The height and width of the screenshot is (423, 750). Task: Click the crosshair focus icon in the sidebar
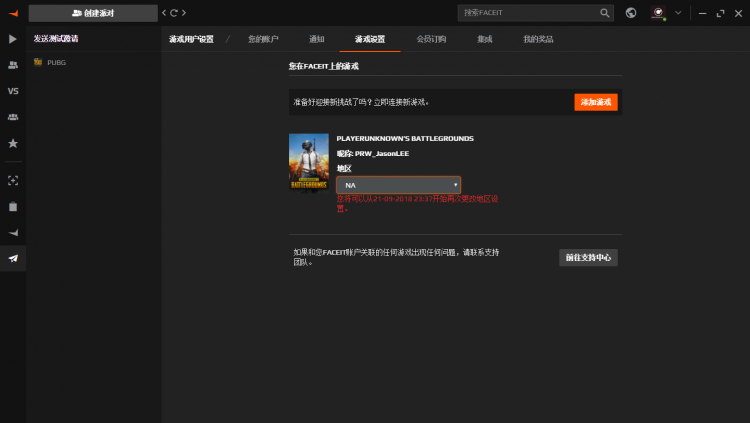(x=13, y=180)
